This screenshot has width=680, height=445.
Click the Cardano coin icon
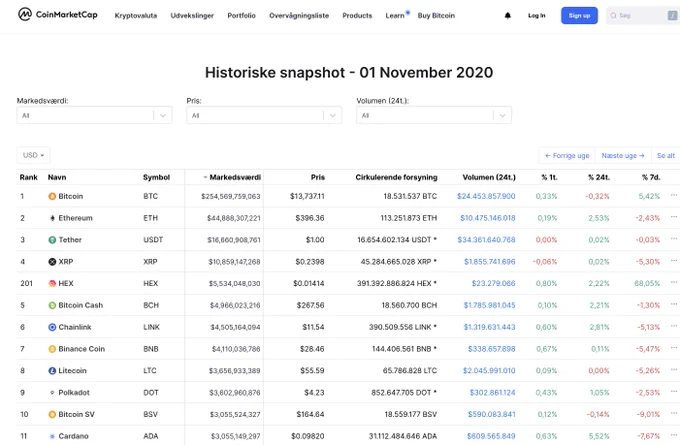coord(52,436)
